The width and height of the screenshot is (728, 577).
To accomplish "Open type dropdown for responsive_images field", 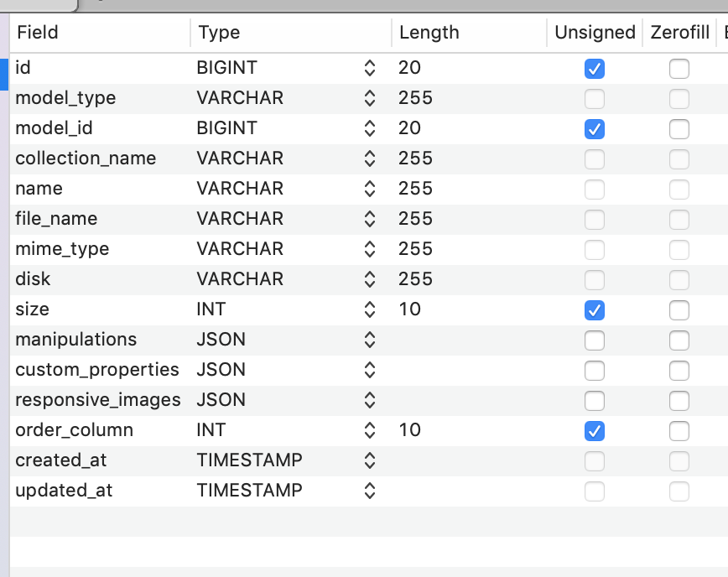I will (x=370, y=400).
